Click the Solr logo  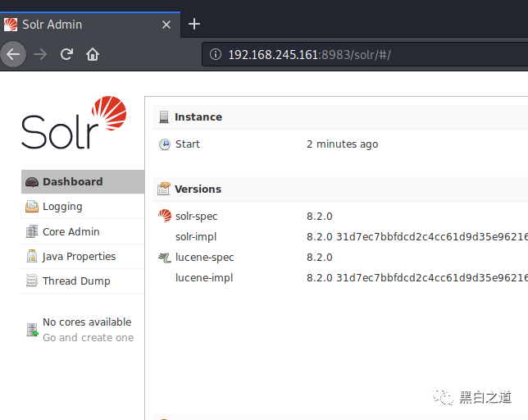pyautogui.click(x=74, y=122)
